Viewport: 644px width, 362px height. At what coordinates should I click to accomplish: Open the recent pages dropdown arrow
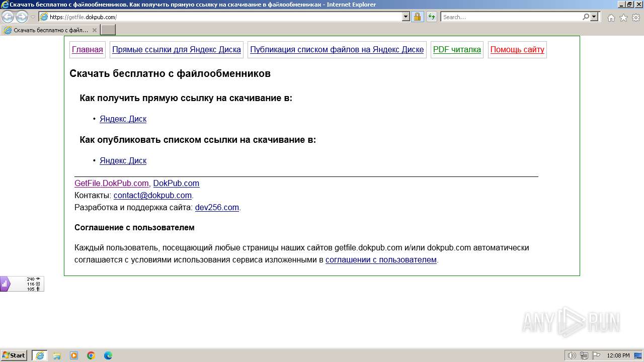pyautogui.click(x=33, y=17)
